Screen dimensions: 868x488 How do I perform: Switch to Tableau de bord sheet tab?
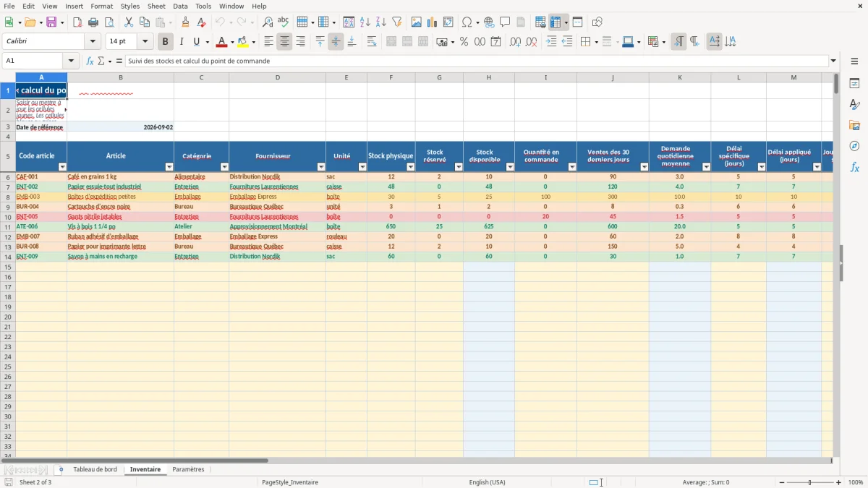[x=95, y=470]
